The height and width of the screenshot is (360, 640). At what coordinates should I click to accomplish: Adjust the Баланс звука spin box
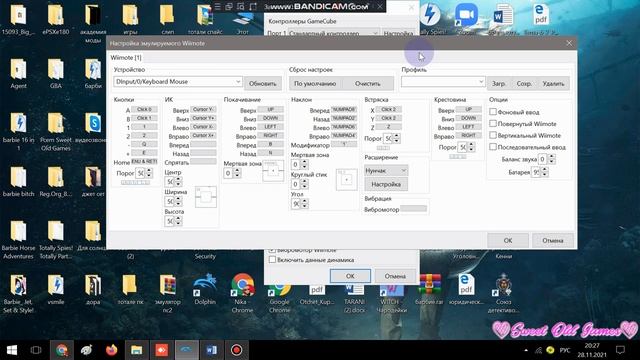[x=547, y=159]
